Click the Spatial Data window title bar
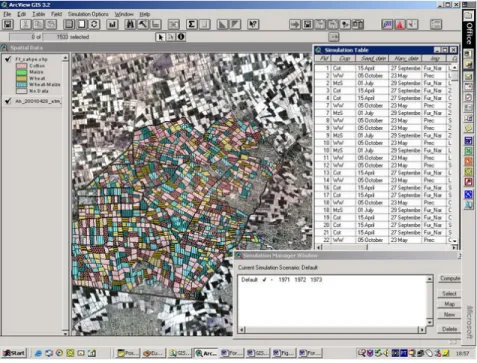 point(157,48)
